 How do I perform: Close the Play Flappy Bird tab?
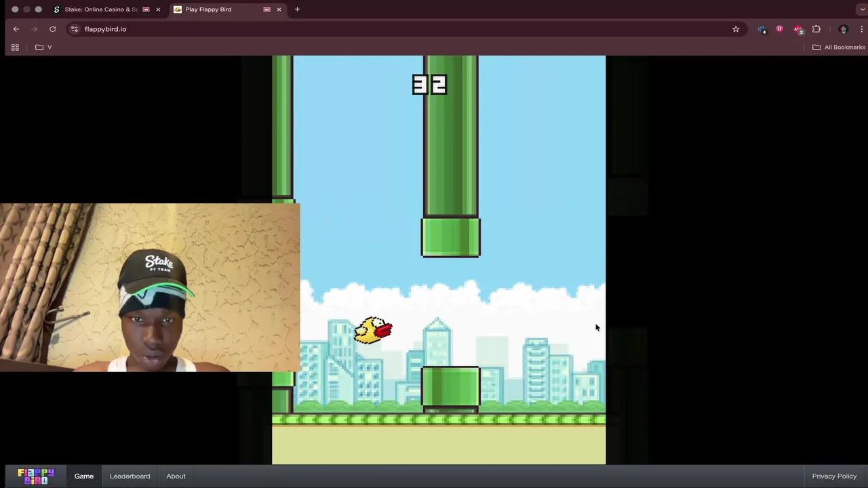279,9
